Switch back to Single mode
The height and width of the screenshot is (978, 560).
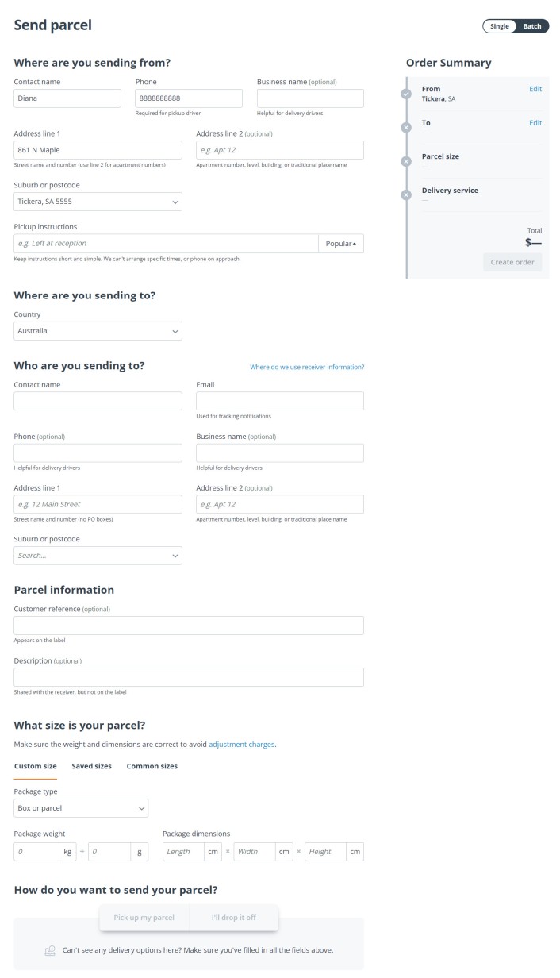[500, 25]
